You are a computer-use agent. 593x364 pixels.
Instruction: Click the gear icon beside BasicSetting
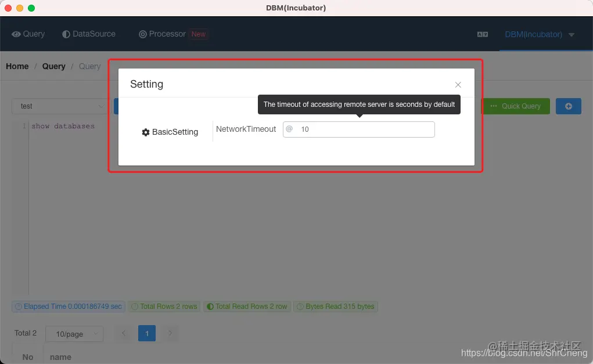tap(146, 132)
